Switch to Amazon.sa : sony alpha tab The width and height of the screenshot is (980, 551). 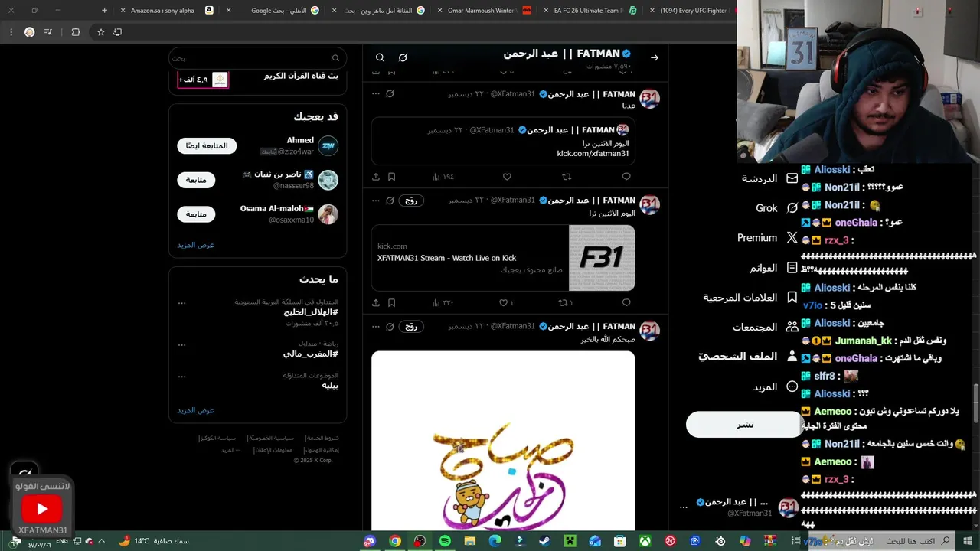pyautogui.click(x=169, y=11)
